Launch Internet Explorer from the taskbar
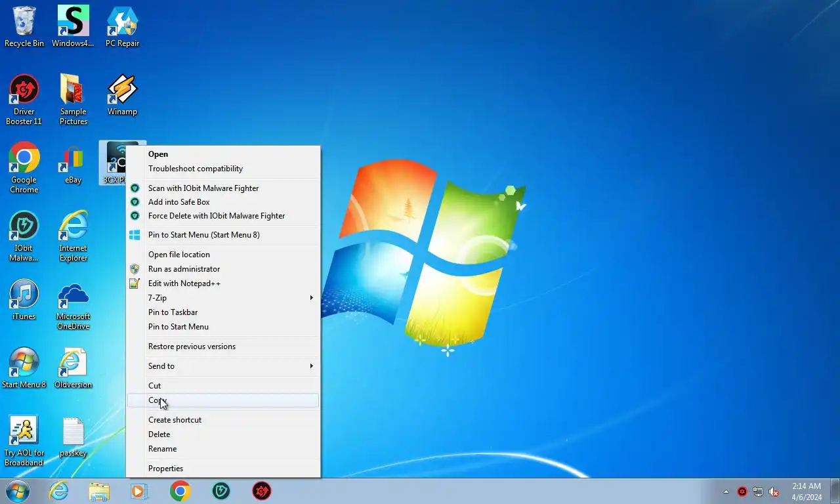The width and height of the screenshot is (840, 504). [x=58, y=491]
